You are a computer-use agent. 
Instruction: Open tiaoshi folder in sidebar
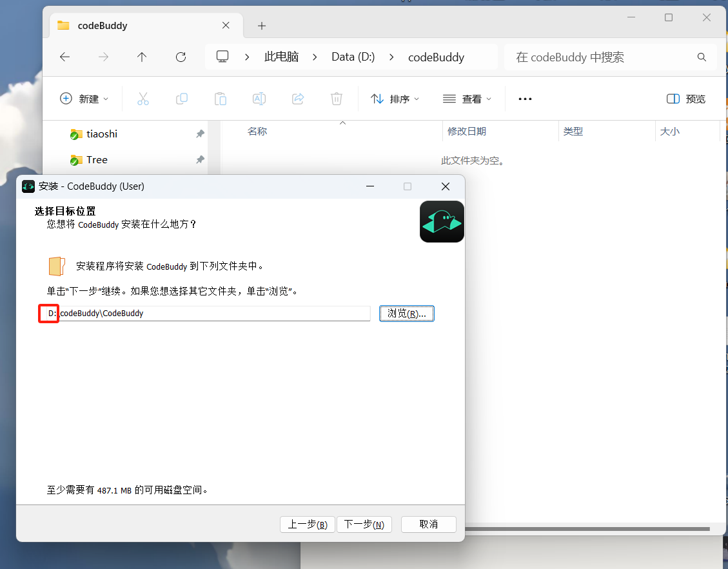[102, 134]
